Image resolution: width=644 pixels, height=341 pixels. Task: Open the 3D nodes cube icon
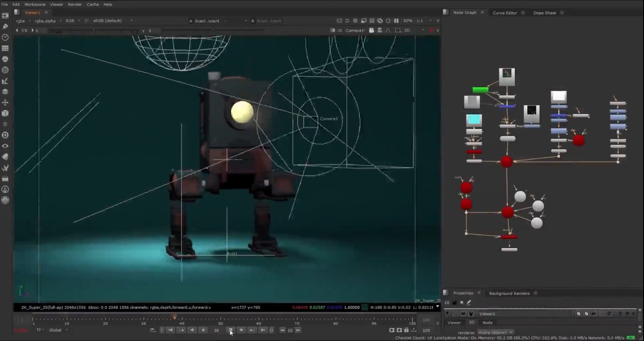point(5,113)
